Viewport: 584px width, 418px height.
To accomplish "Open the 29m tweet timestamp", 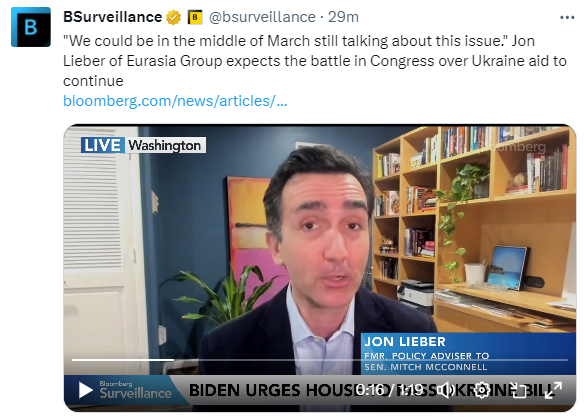I will coord(343,17).
